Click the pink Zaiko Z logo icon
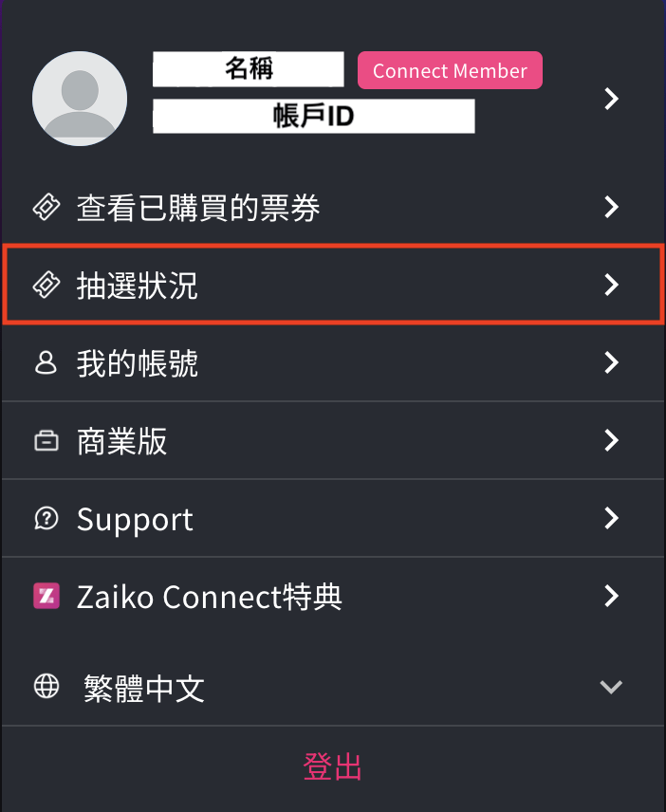 click(x=46, y=596)
